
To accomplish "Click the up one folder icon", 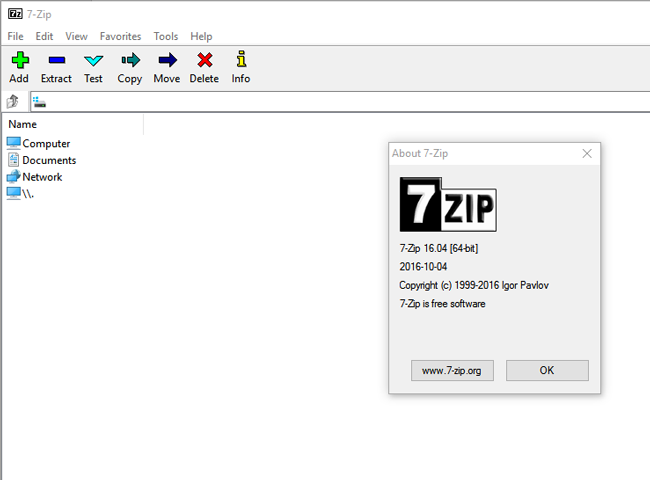I will pyautogui.click(x=13, y=101).
